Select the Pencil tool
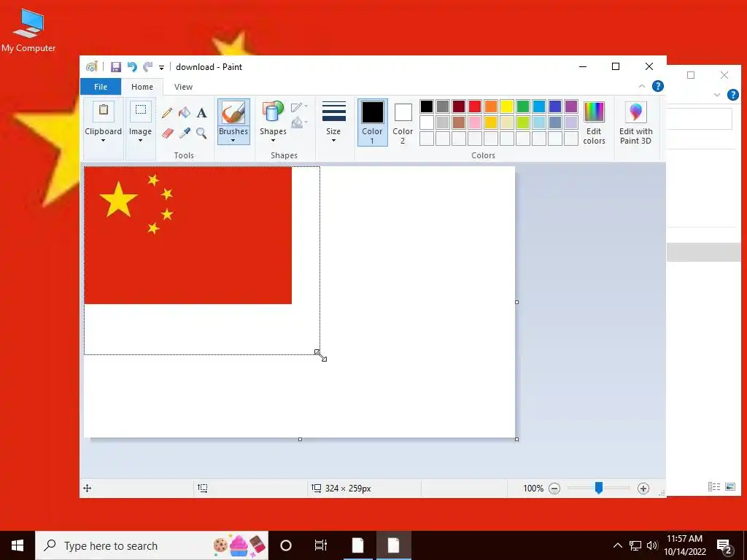This screenshot has height=560, width=747. coord(167,113)
